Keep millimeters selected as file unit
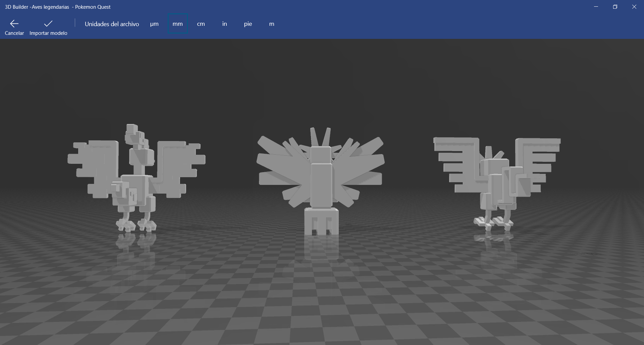 [177, 24]
